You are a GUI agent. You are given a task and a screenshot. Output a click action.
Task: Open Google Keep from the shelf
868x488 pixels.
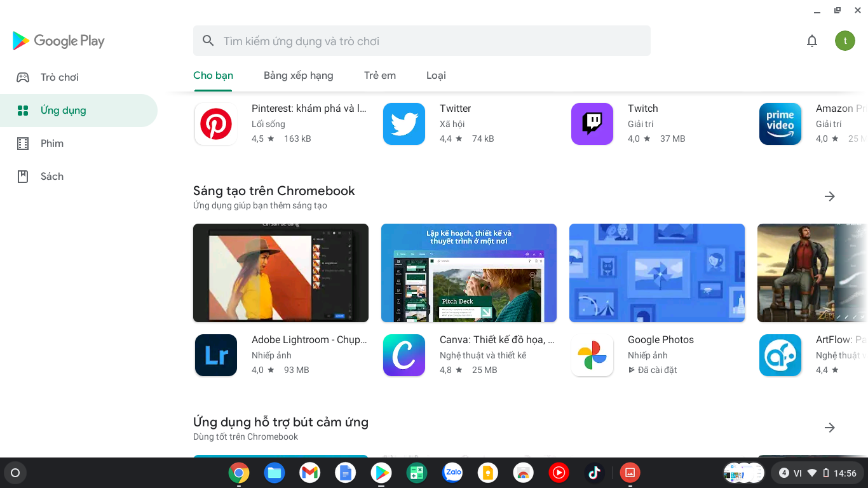pyautogui.click(x=488, y=473)
